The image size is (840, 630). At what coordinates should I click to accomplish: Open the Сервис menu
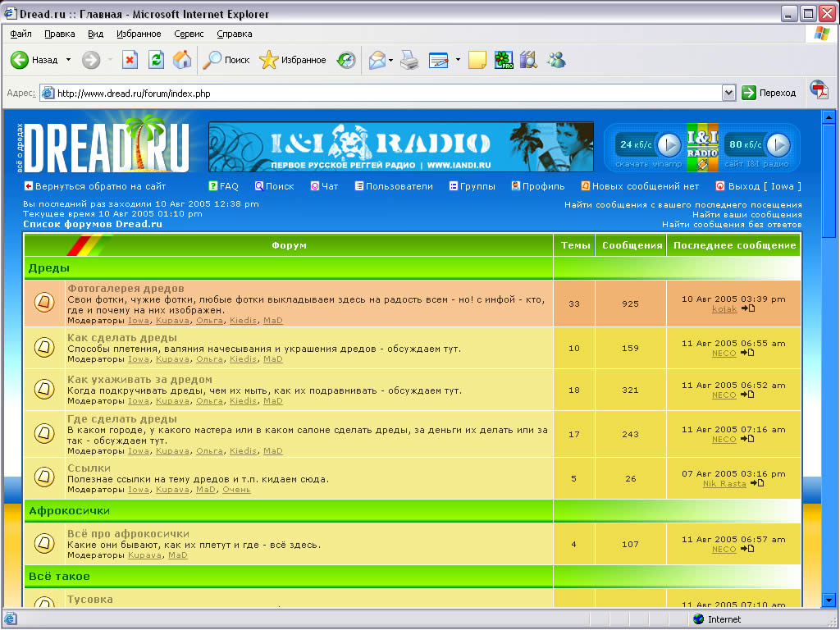tap(189, 34)
